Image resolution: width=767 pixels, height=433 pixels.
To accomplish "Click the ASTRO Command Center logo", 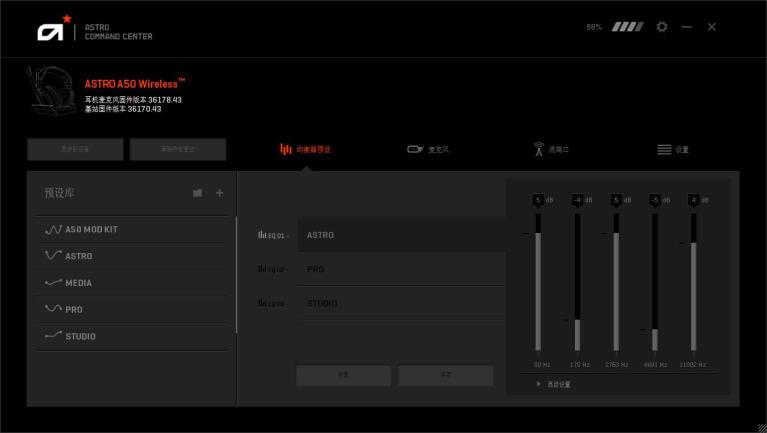I will click(51, 31).
